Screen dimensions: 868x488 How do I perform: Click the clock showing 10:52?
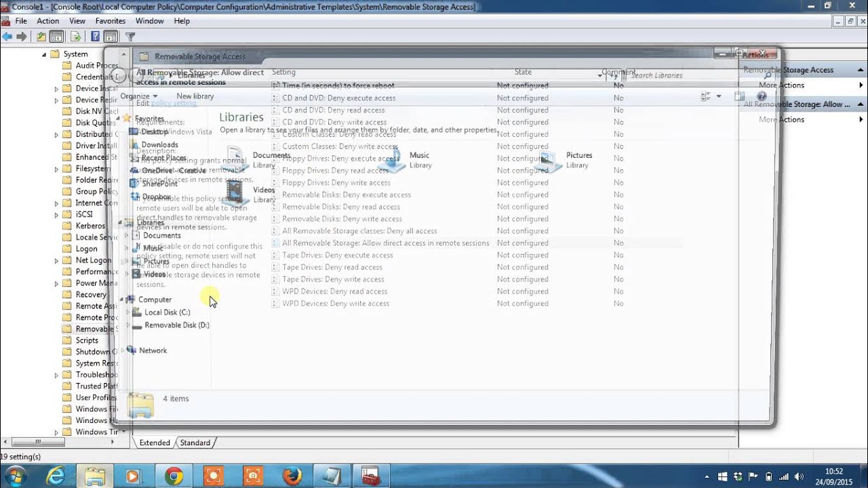834,470
